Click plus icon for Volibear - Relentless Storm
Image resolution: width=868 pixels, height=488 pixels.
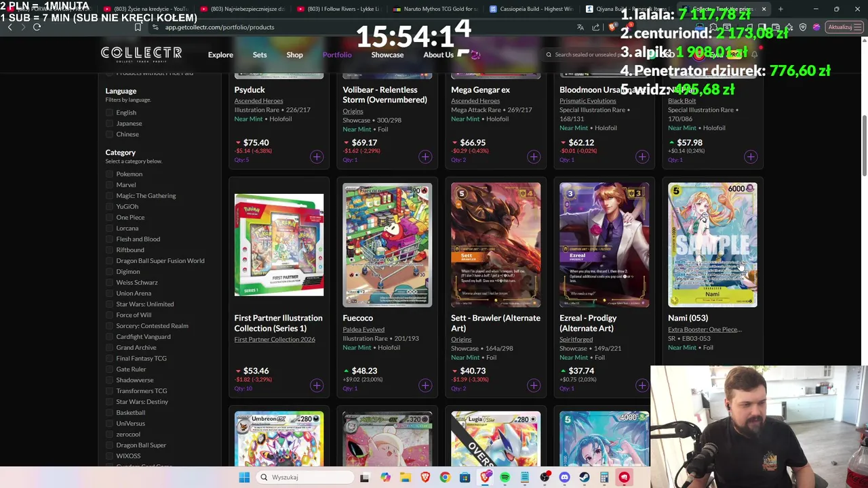pos(425,157)
